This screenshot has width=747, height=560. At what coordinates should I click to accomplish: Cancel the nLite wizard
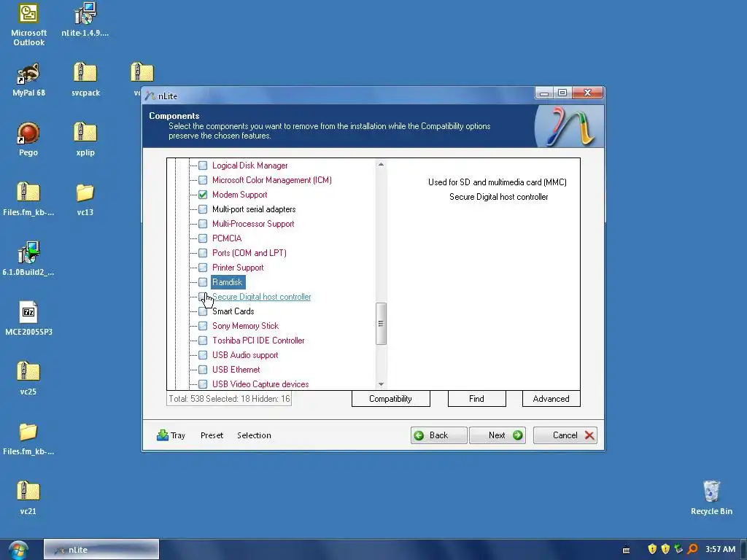click(x=565, y=435)
